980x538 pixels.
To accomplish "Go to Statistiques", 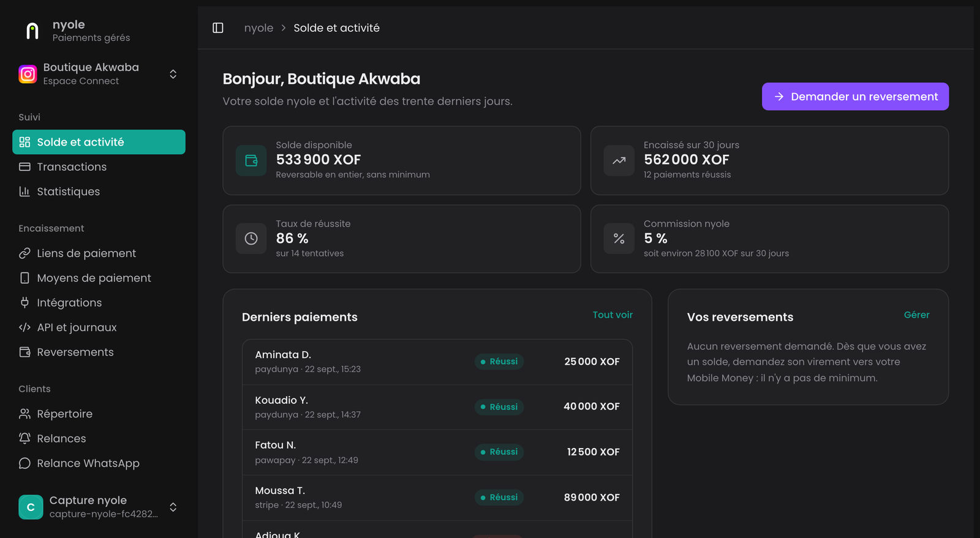I will click(99, 192).
